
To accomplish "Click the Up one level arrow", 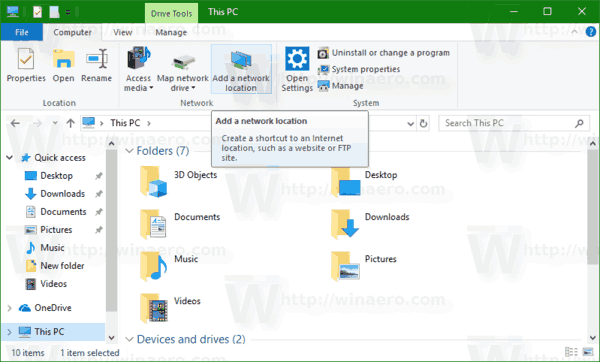I will pyautogui.click(x=70, y=123).
